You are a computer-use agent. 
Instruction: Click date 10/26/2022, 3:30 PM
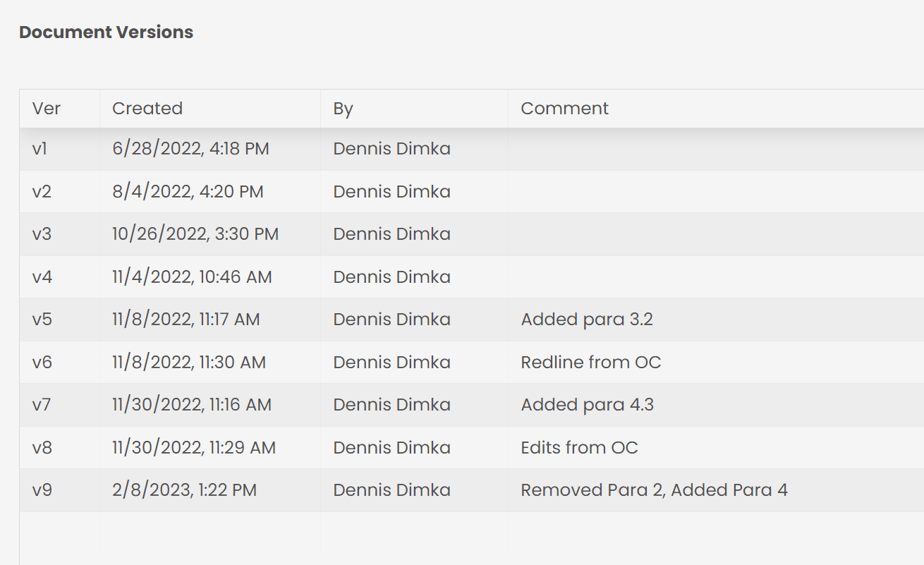[x=195, y=234]
